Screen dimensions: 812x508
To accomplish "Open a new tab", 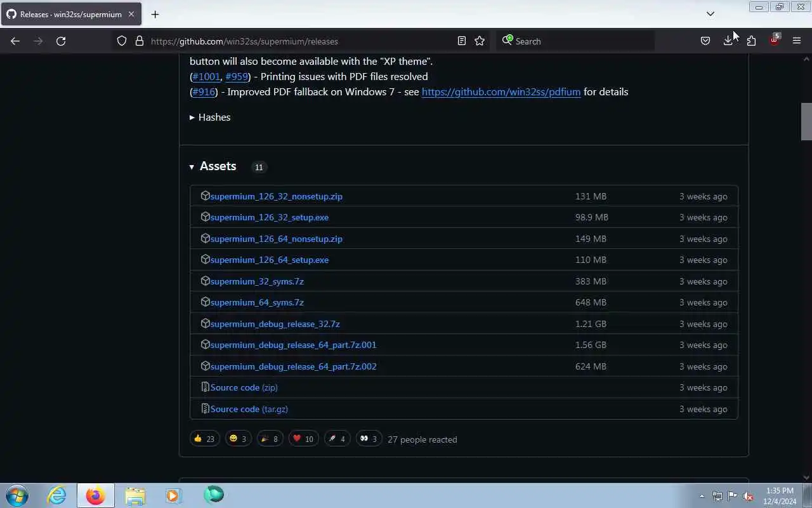I will [155, 14].
